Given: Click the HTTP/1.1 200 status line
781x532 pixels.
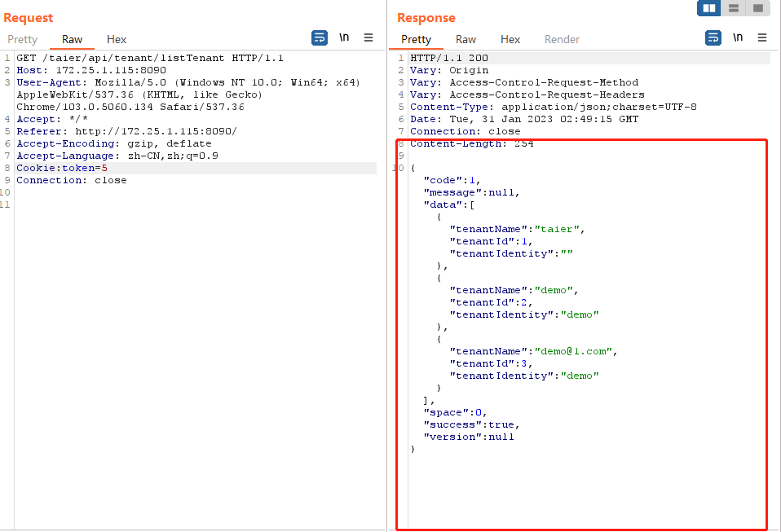Looking at the screenshot, I should (x=448, y=58).
